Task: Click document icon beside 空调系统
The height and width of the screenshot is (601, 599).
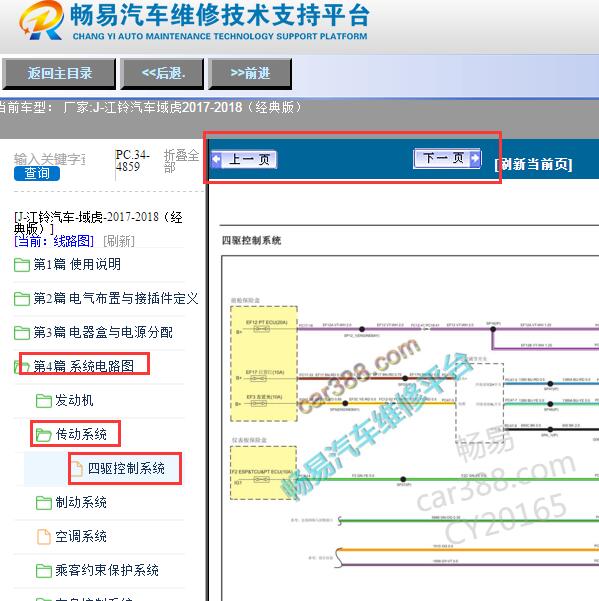Action: [44, 537]
